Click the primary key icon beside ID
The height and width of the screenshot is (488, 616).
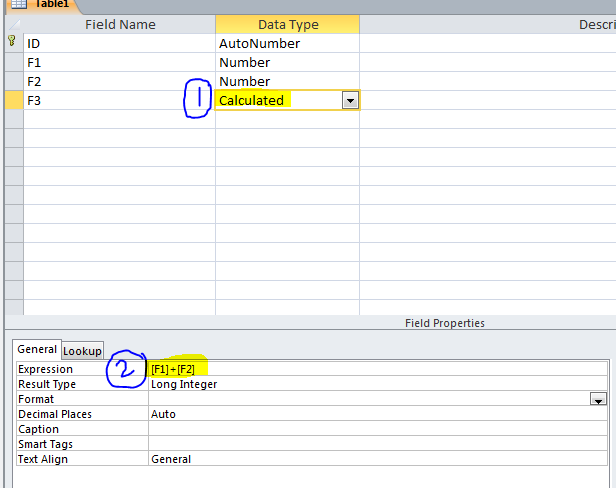(12, 41)
